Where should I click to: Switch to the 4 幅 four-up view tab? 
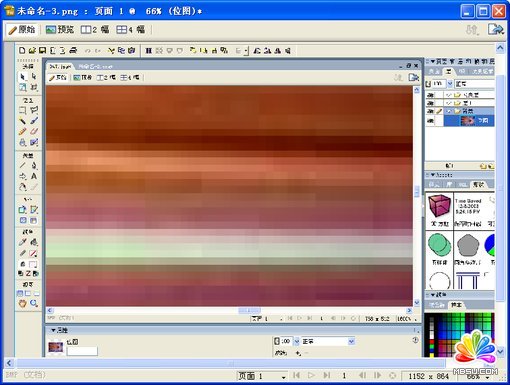130,30
